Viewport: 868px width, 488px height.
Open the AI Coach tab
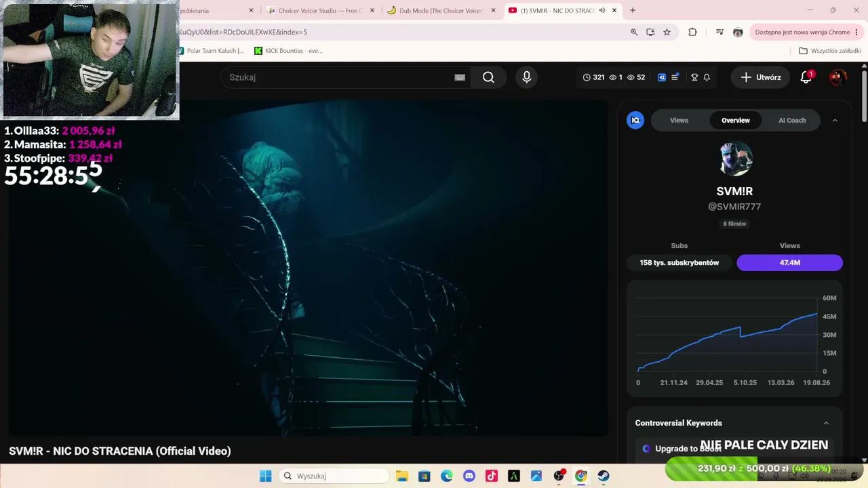[792, 121]
